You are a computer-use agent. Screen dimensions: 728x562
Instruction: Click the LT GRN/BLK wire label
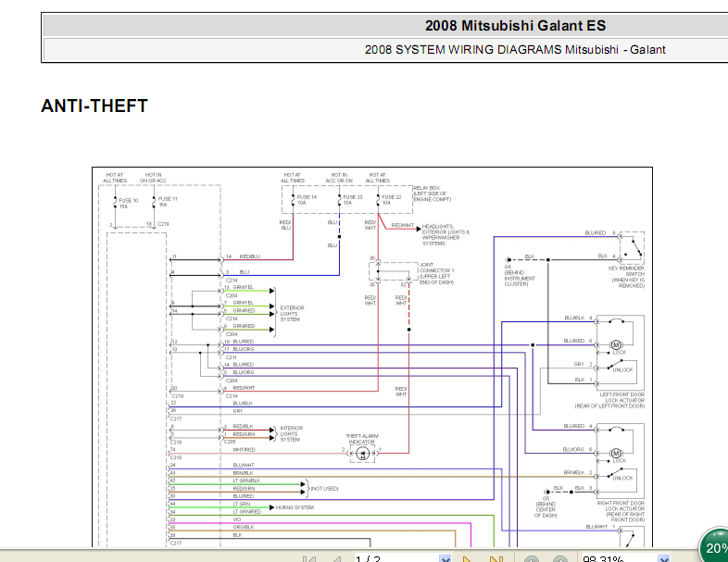(x=246, y=481)
